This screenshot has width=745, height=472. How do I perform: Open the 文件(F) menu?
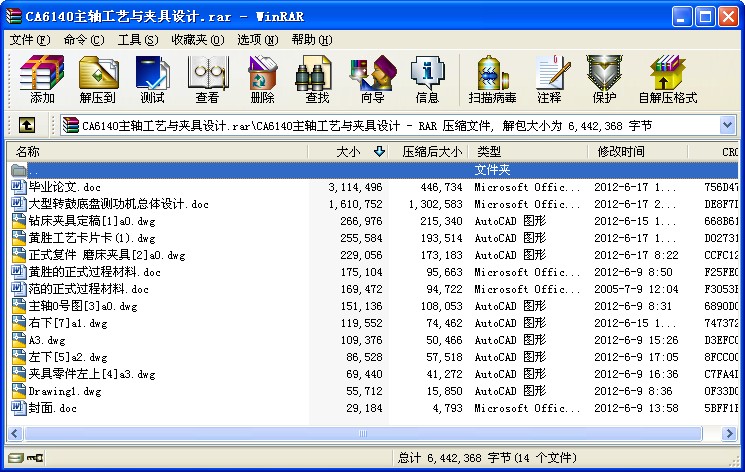29,40
